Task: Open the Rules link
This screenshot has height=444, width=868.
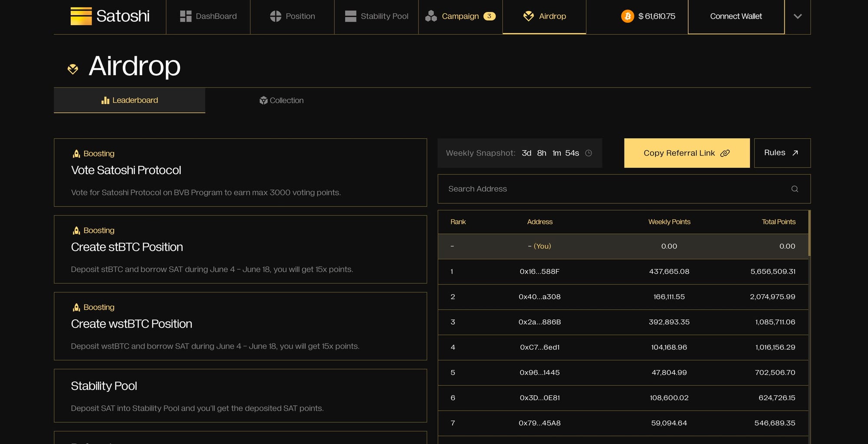Action: (x=783, y=153)
